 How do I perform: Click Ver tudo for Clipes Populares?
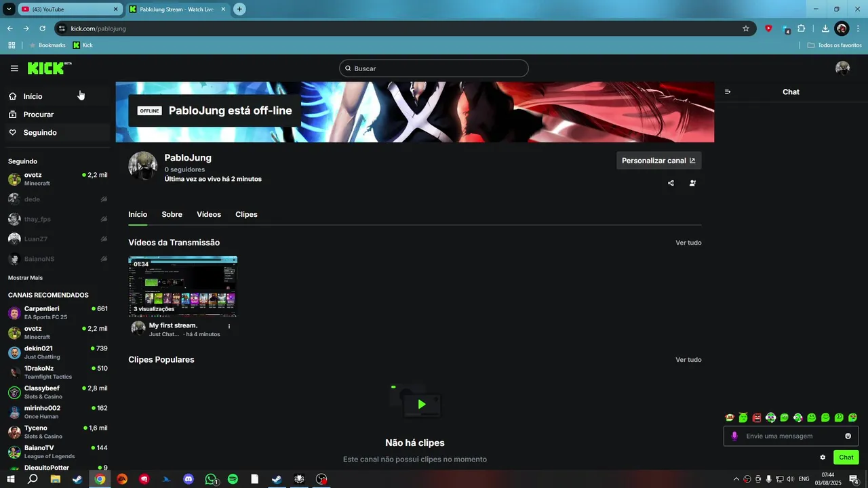coord(688,360)
